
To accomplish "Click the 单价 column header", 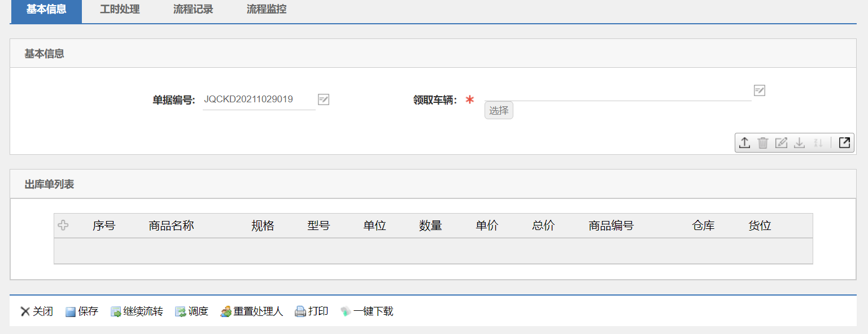I will tap(487, 226).
